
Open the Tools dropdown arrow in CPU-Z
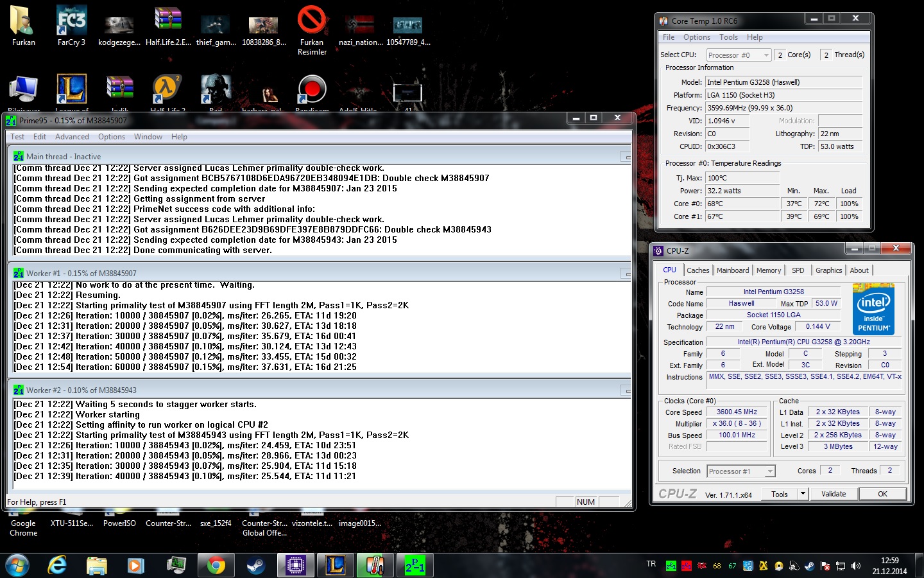coord(803,494)
